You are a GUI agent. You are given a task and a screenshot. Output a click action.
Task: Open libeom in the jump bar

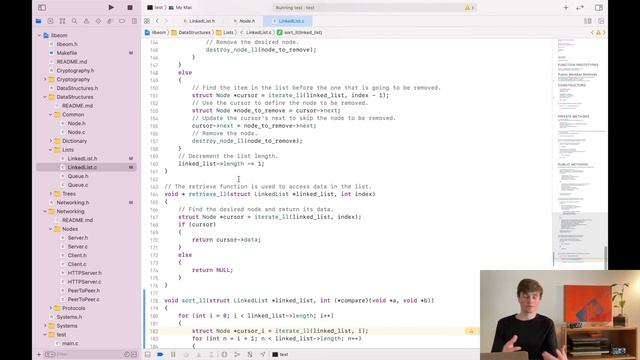point(156,32)
